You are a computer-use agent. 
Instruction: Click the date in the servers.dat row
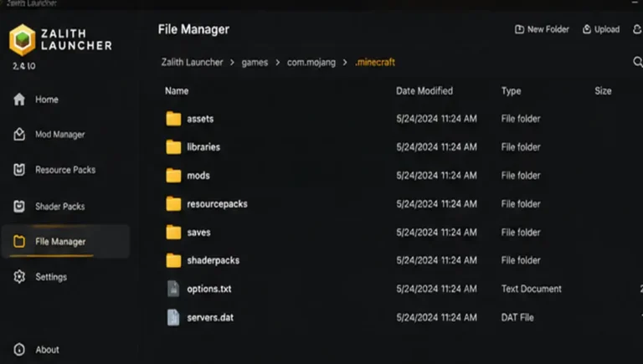tap(436, 317)
